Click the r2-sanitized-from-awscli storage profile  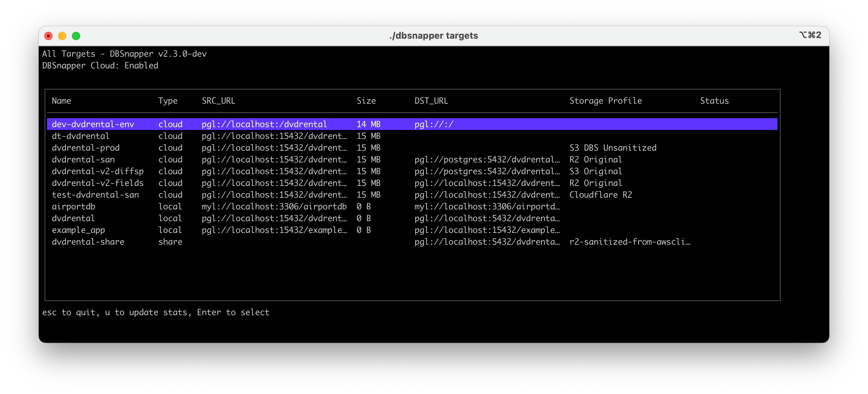630,242
